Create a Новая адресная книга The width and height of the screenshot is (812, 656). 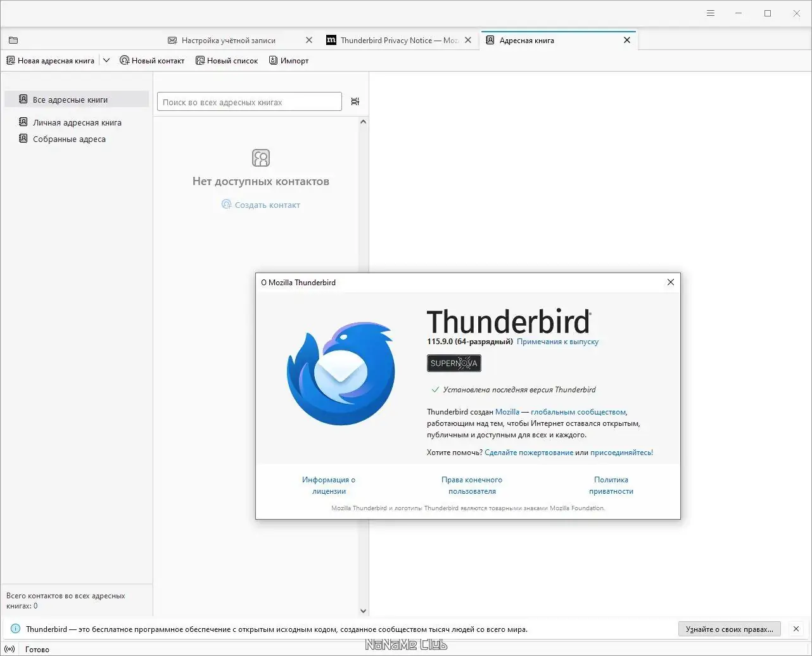(x=51, y=61)
